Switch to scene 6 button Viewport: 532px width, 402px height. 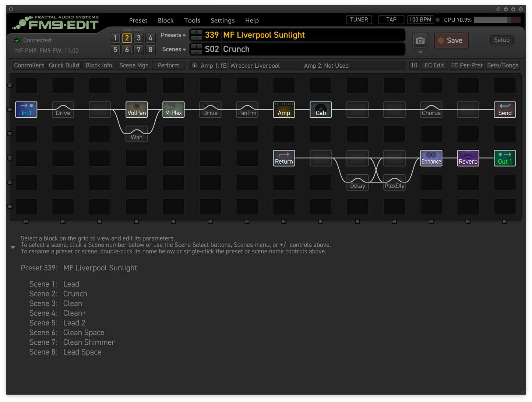[x=127, y=50]
